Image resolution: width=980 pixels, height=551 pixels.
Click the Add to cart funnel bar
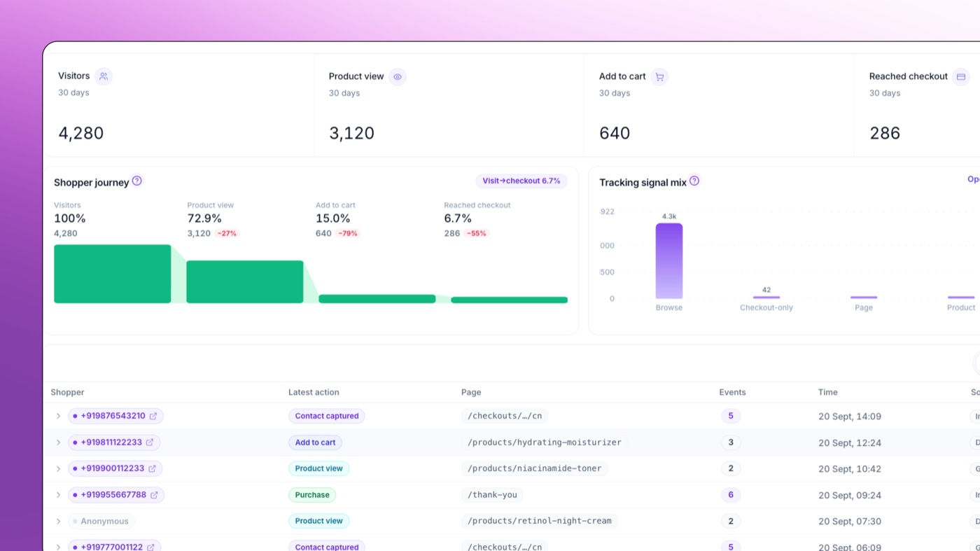(x=377, y=299)
